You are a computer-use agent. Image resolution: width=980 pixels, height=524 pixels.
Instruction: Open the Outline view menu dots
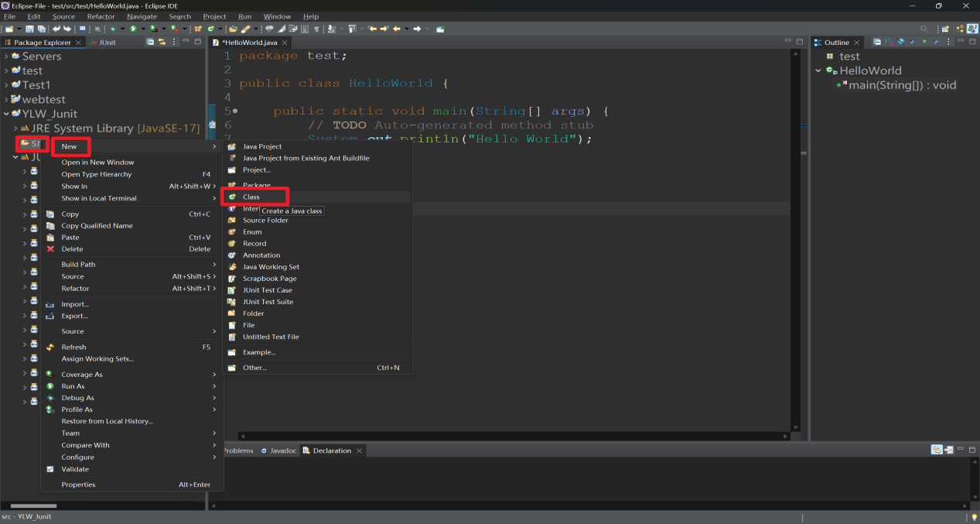(x=948, y=42)
